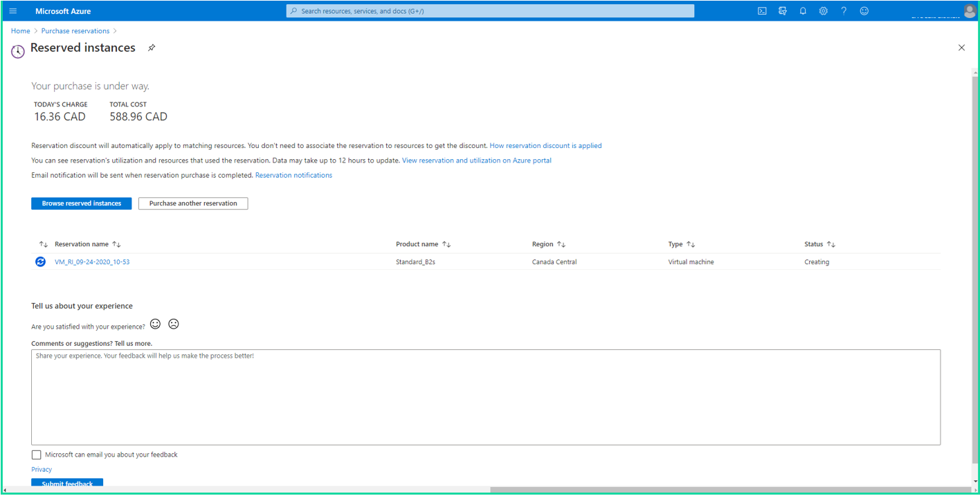Open View reservation and utilization link
This screenshot has width=980, height=496.
(477, 160)
